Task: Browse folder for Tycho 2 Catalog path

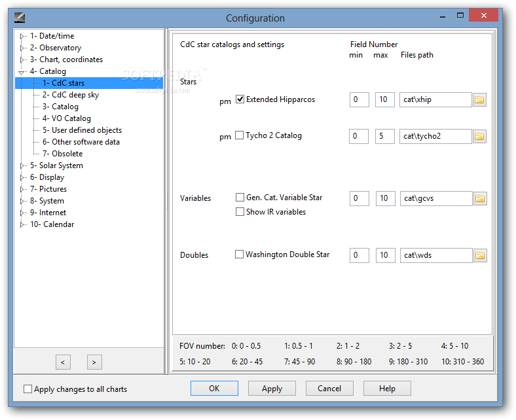Action: (479, 136)
